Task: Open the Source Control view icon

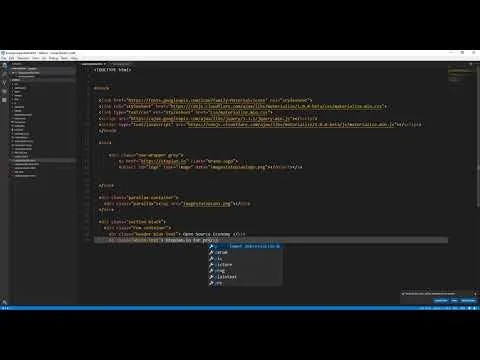Action: 4,83
